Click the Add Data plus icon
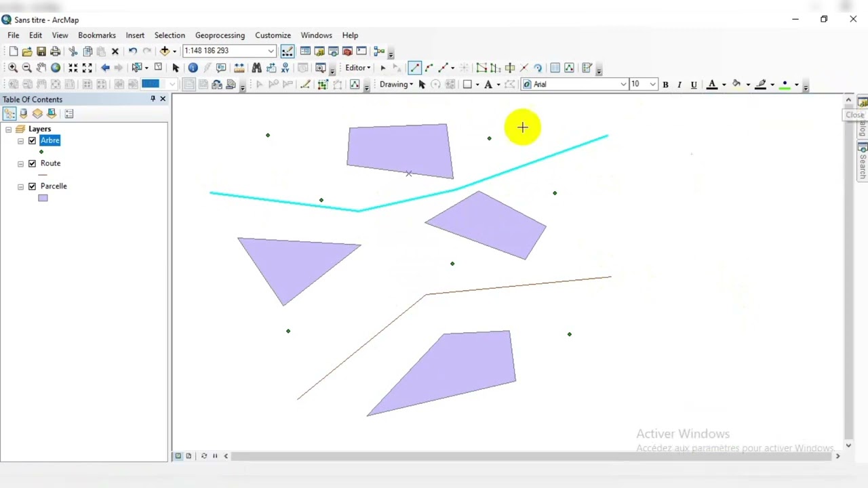This screenshot has width=868, height=488. 164,51
